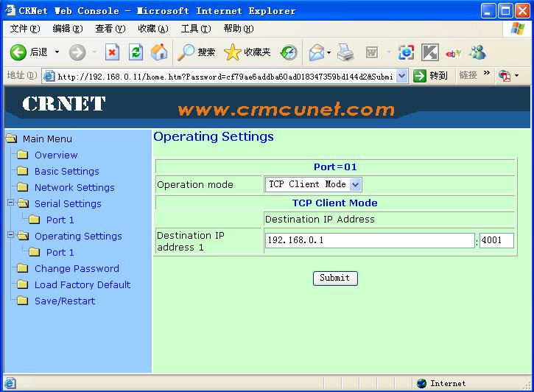
Task: Click the blue e Discuss icon
Action: click(406, 52)
